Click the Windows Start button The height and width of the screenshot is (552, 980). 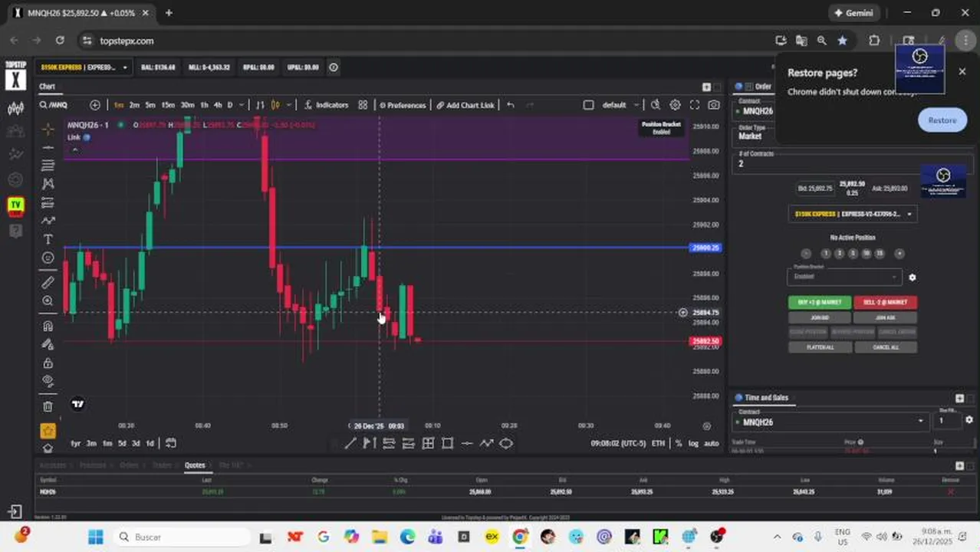point(95,537)
